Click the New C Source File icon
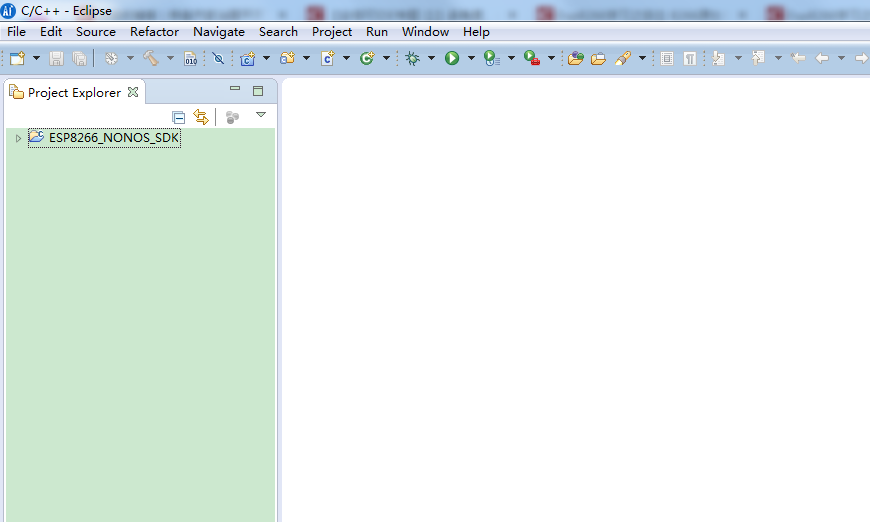 coord(327,58)
